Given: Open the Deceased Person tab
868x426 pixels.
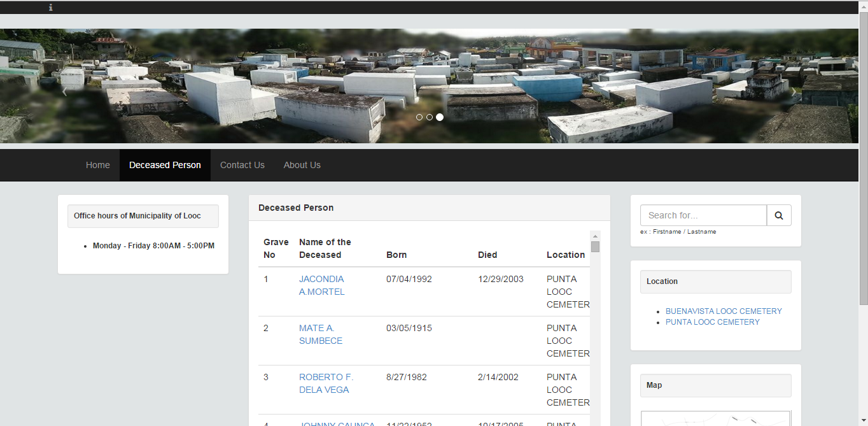Looking at the screenshot, I should 165,165.
